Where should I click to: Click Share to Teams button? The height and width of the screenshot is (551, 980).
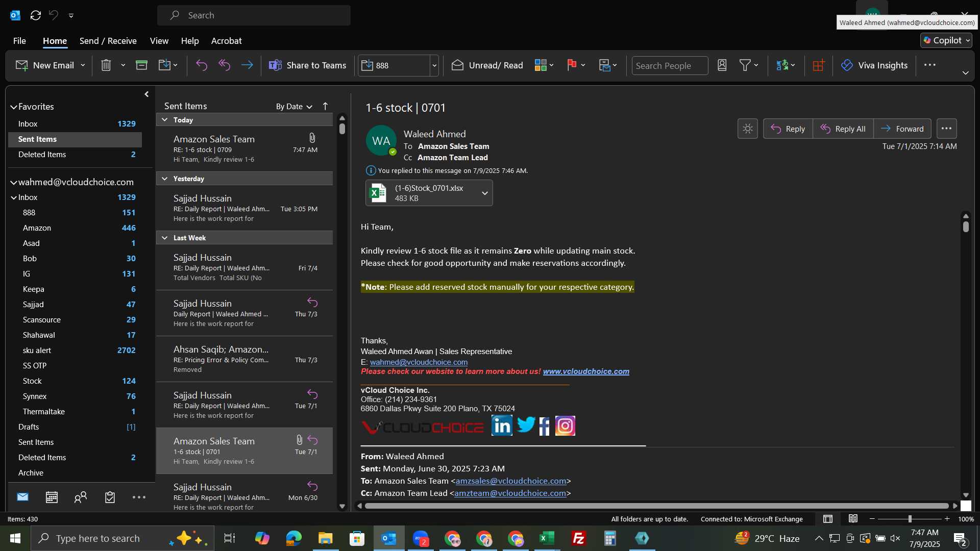[307, 65]
